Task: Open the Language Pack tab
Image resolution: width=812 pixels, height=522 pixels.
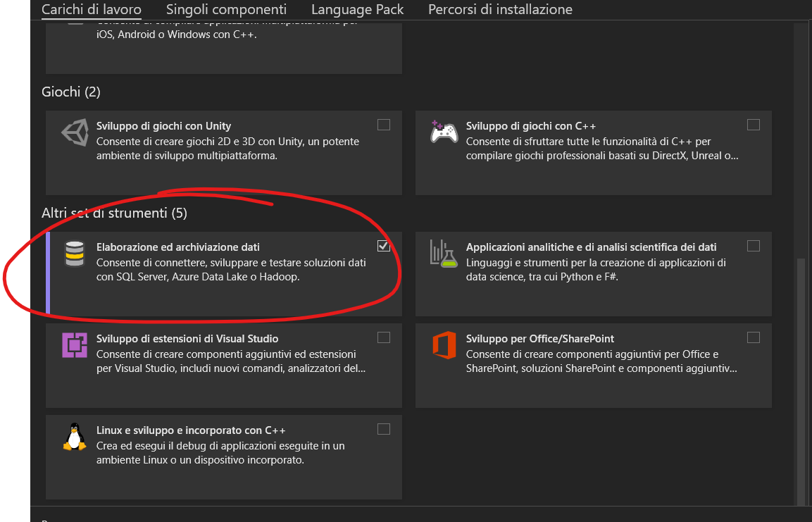Action: pos(357,9)
